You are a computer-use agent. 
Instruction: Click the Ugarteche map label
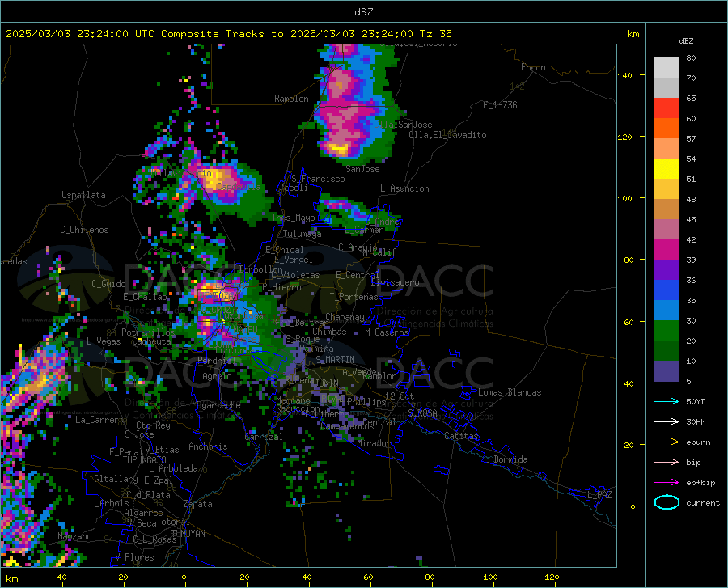pyautogui.click(x=218, y=405)
